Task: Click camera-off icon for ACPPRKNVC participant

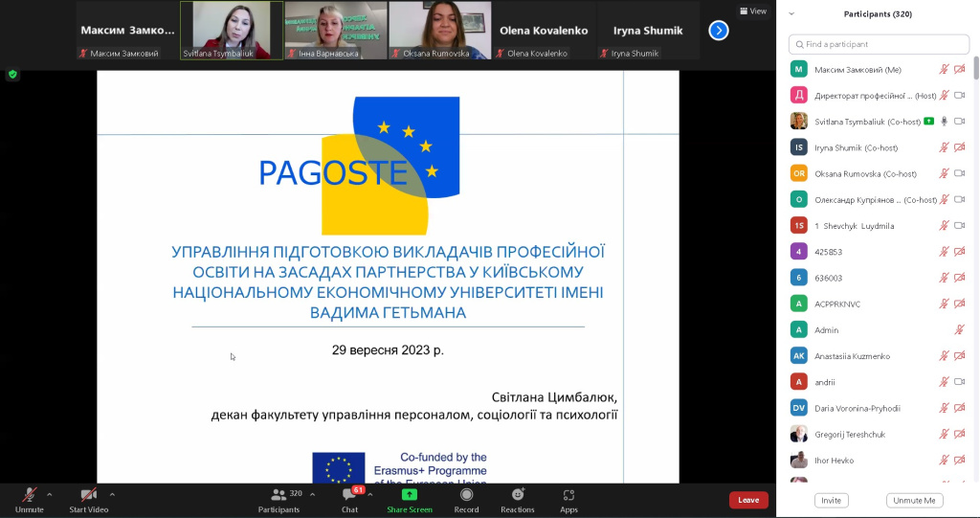Action: point(960,304)
